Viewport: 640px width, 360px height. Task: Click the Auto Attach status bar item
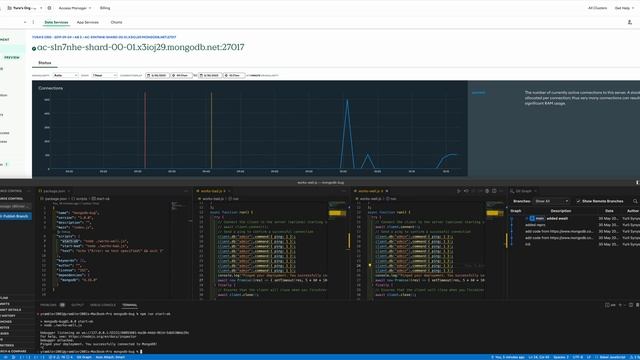pos(110,357)
